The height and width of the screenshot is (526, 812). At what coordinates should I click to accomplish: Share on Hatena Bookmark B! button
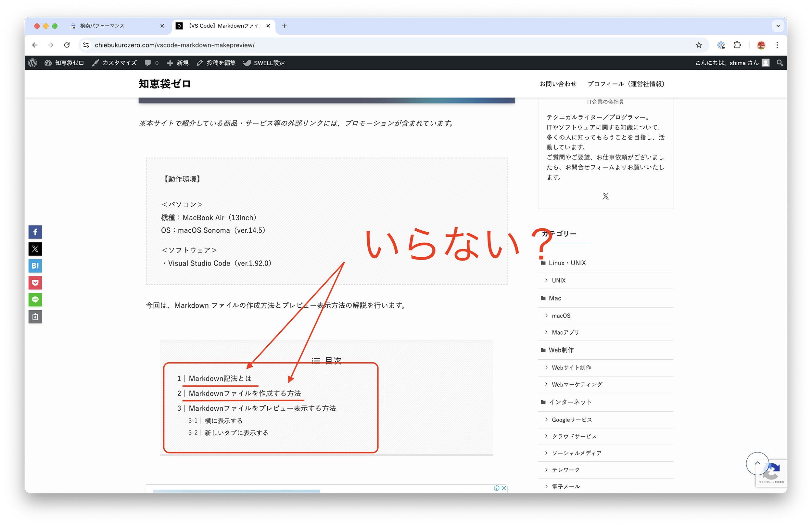coord(35,266)
